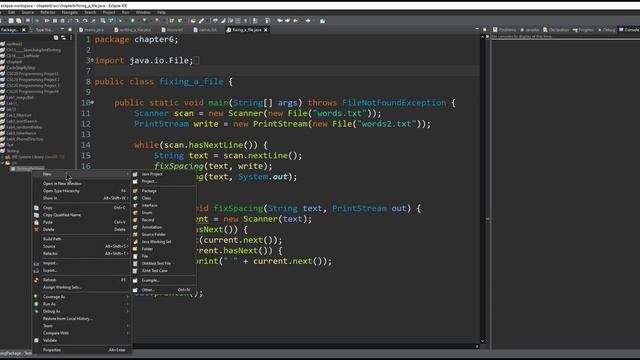The height and width of the screenshot is (360, 640).
Task: Choose JUnit Test Case entry
Action: [164, 271]
